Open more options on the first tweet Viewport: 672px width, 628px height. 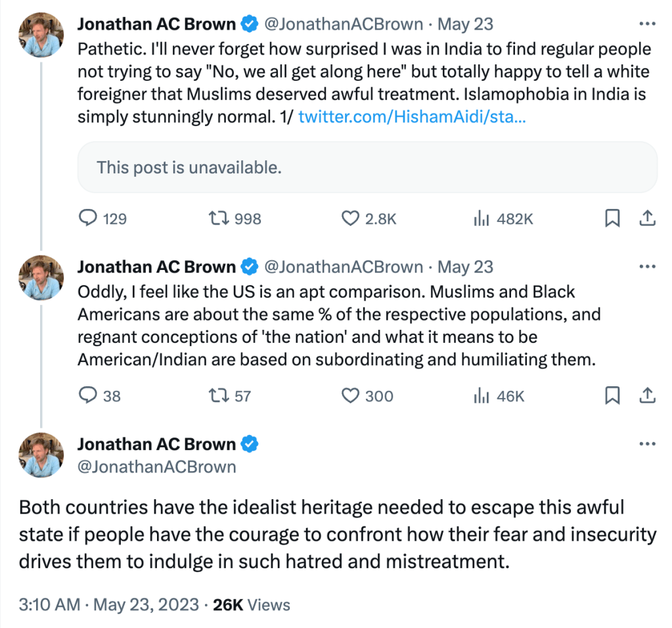click(647, 24)
